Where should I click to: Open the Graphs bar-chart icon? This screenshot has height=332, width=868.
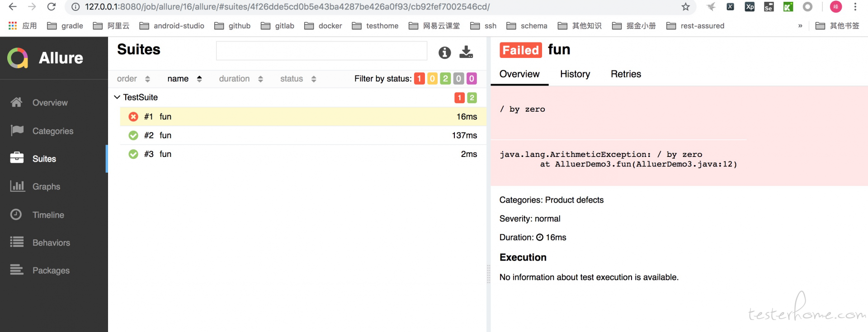tap(17, 186)
